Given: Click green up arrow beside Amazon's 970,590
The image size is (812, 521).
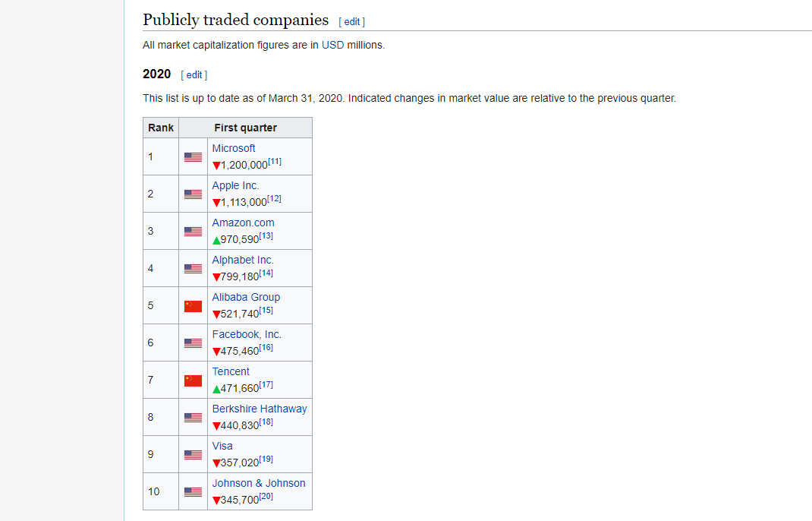Looking at the screenshot, I should click(216, 240).
